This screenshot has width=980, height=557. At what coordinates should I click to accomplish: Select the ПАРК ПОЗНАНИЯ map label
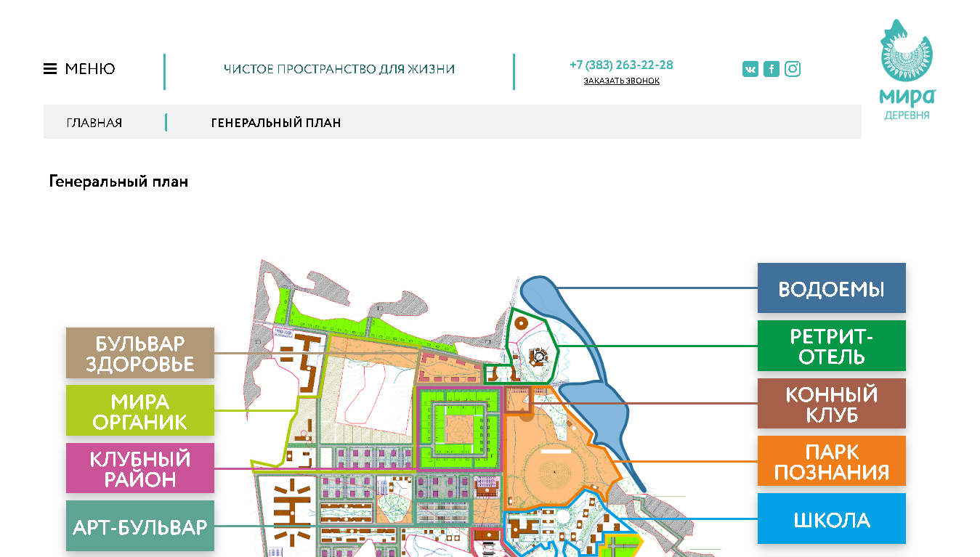click(831, 461)
